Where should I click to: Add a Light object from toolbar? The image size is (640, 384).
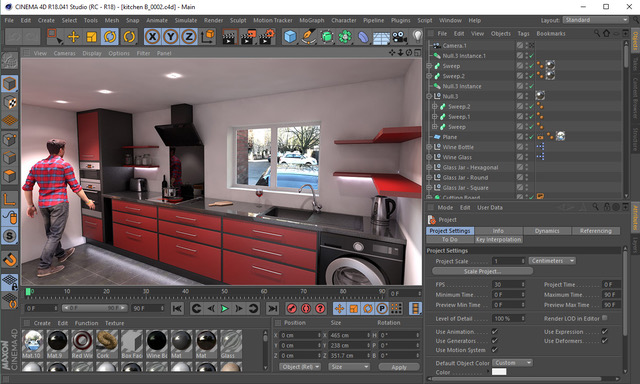pyautogui.click(x=417, y=37)
